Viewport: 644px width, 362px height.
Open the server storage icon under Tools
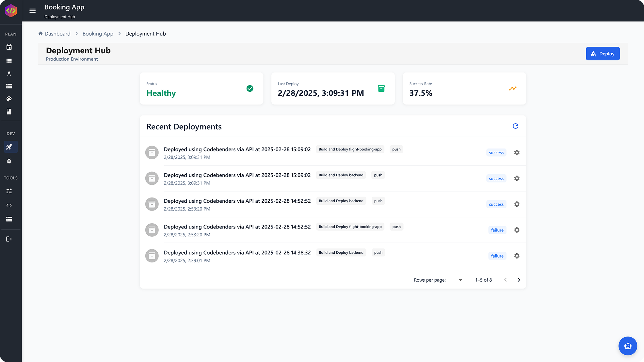9,219
